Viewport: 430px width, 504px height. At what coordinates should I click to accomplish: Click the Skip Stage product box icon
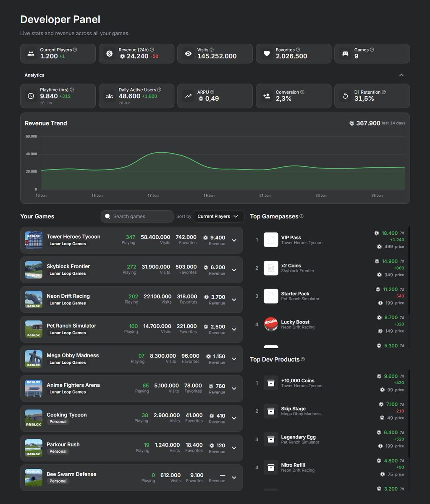[x=271, y=411]
